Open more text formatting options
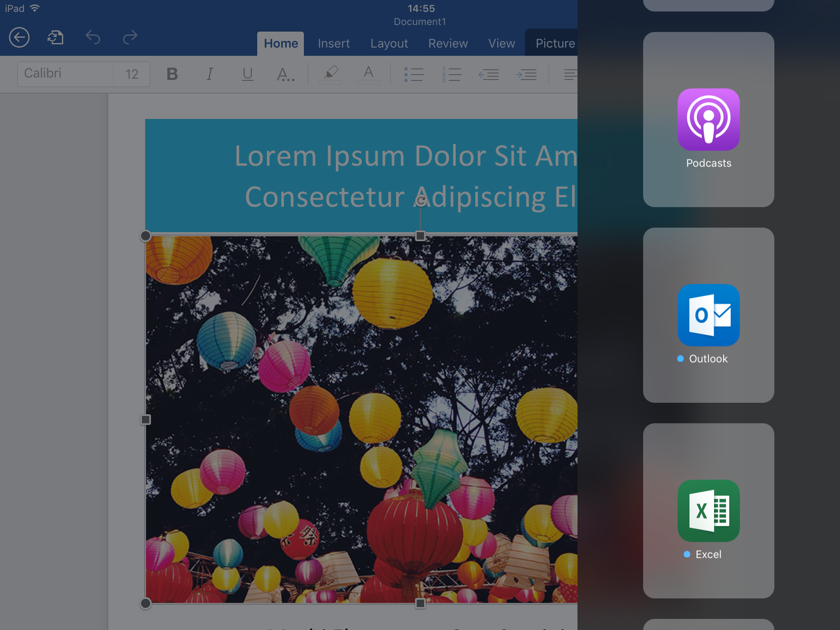Viewport: 840px width, 630px height. (x=285, y=74)
